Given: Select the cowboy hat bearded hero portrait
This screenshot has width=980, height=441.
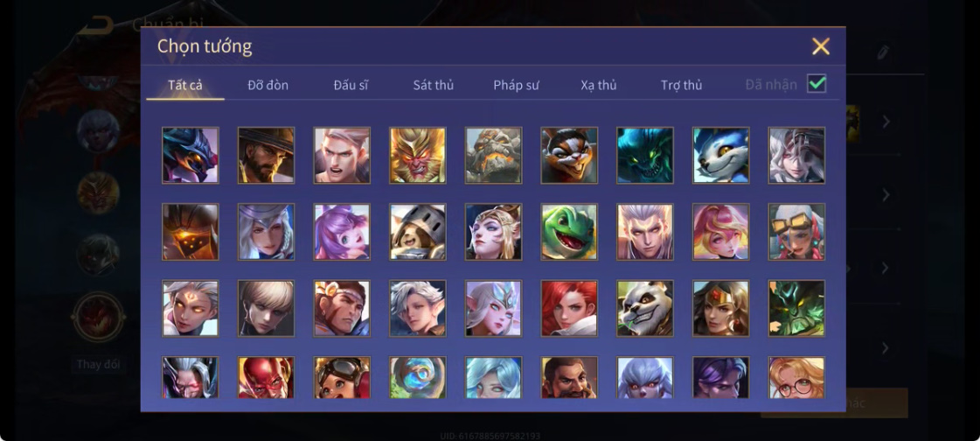Looking at the screenshot, I should tap(266, 155).
